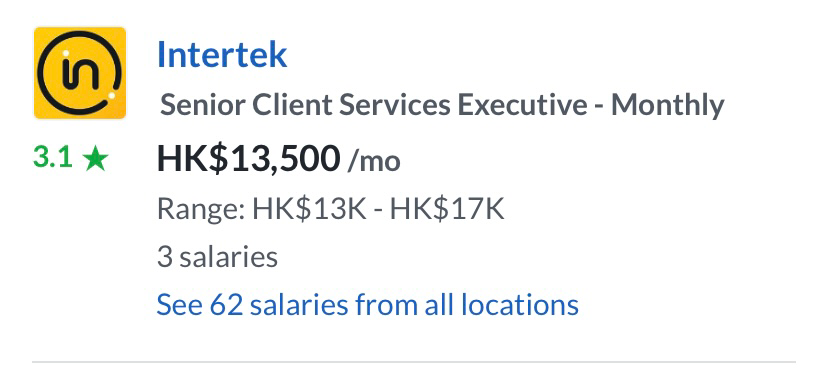828x374 pixels.
Task: Click the number 62 in the salaries link
Action: [226, 305]
